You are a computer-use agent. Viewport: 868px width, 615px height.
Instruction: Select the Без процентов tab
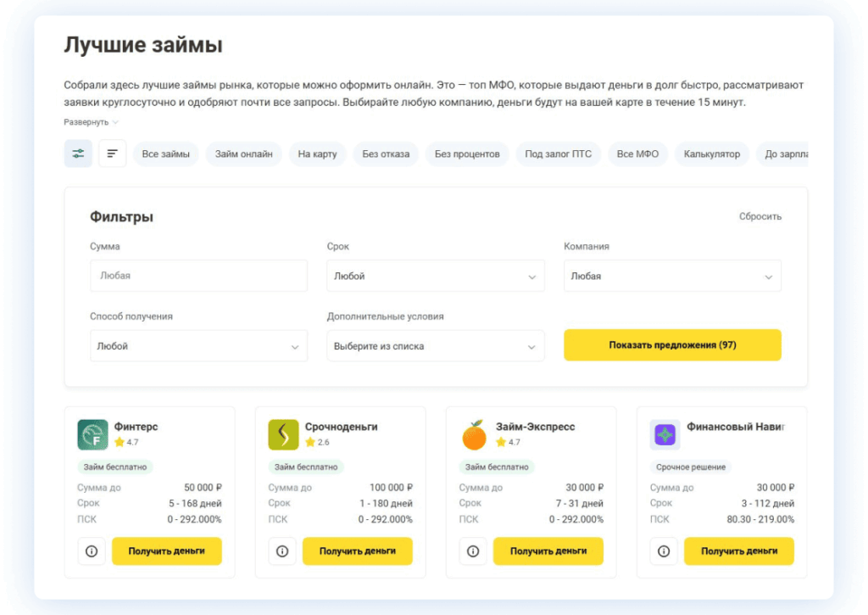click(467, 154)
